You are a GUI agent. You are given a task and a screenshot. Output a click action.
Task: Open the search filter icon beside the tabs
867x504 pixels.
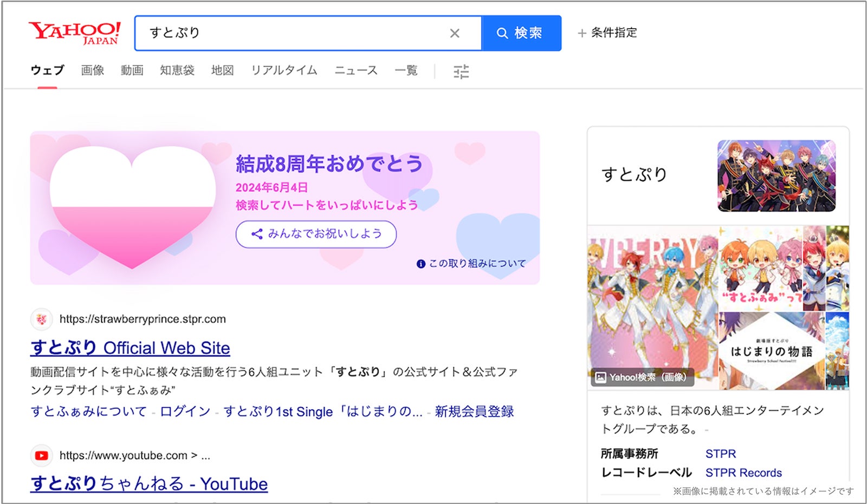pos(461,70)
